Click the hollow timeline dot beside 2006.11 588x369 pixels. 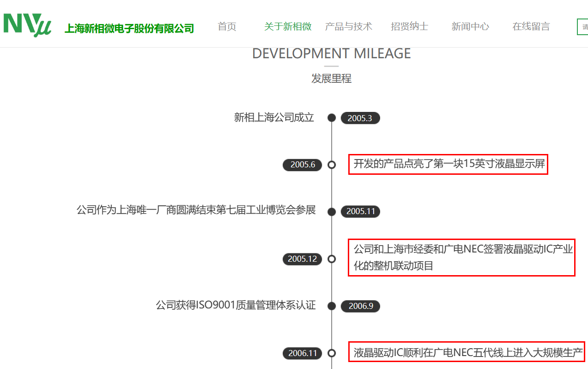(x=332, y=353)
